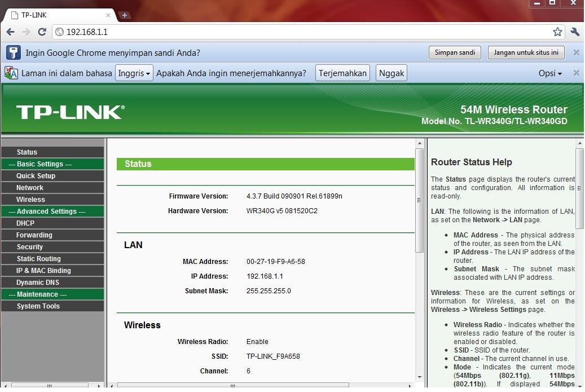585x392 pixels.
Task: Click the help panel scroll down arrow
Action: pos(579,385)
